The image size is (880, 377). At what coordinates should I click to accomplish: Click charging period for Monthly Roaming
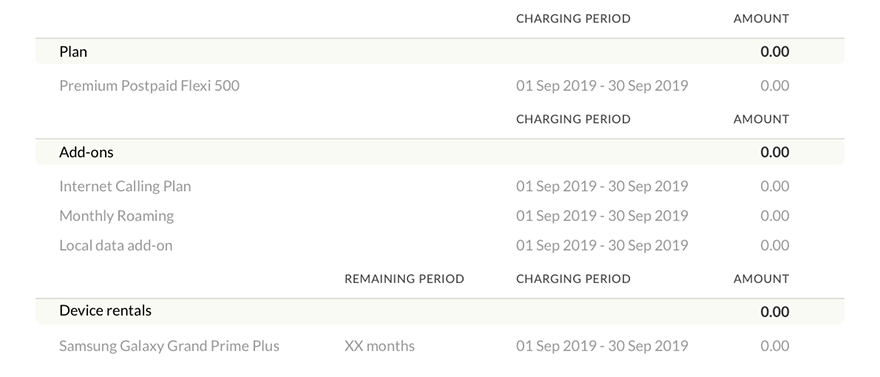602,215
